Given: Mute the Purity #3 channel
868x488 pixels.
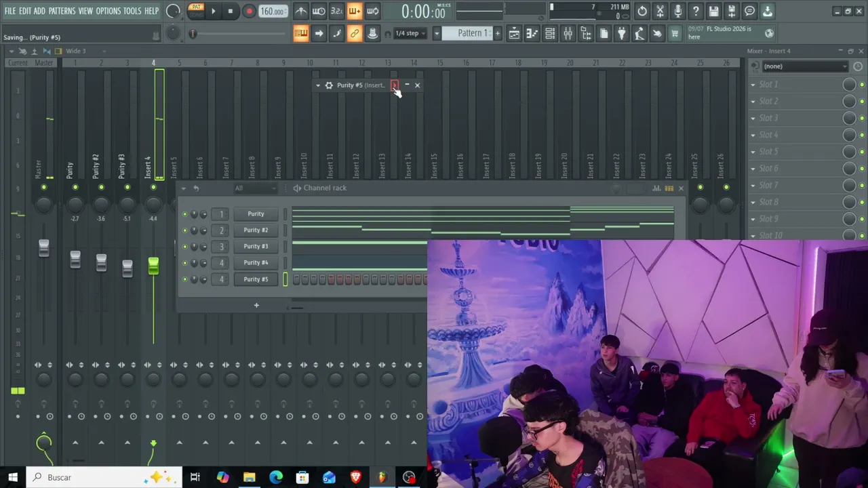Looking at the screenshot, I should click(184, 247).
